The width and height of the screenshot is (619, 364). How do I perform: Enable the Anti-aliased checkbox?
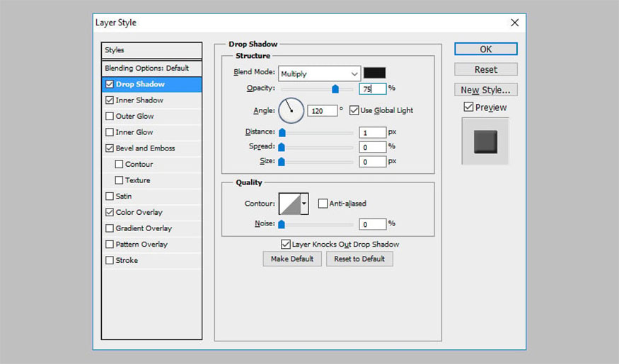click(x=323, y=204)
